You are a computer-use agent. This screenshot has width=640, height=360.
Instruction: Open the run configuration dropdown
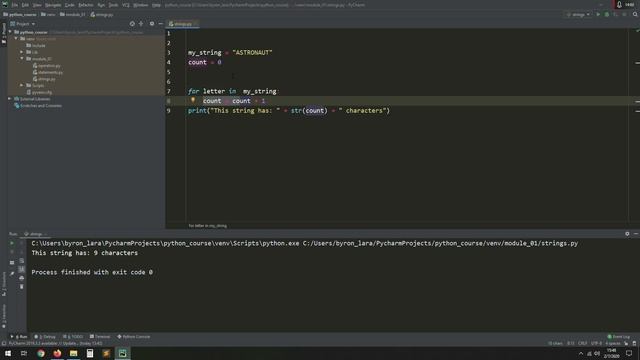[578, 15]
